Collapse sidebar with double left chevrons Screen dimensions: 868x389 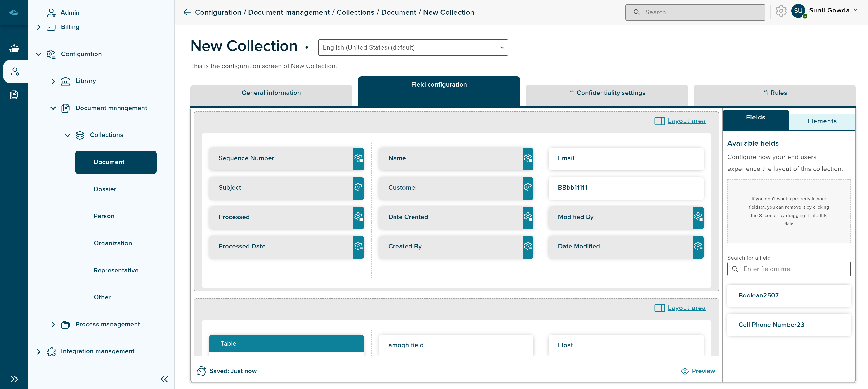pos(164,379)
